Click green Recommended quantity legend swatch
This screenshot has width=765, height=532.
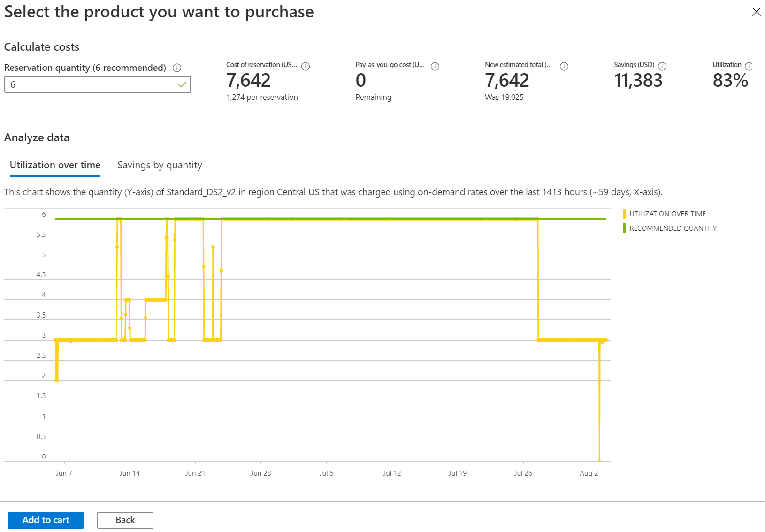click(625, 228)
